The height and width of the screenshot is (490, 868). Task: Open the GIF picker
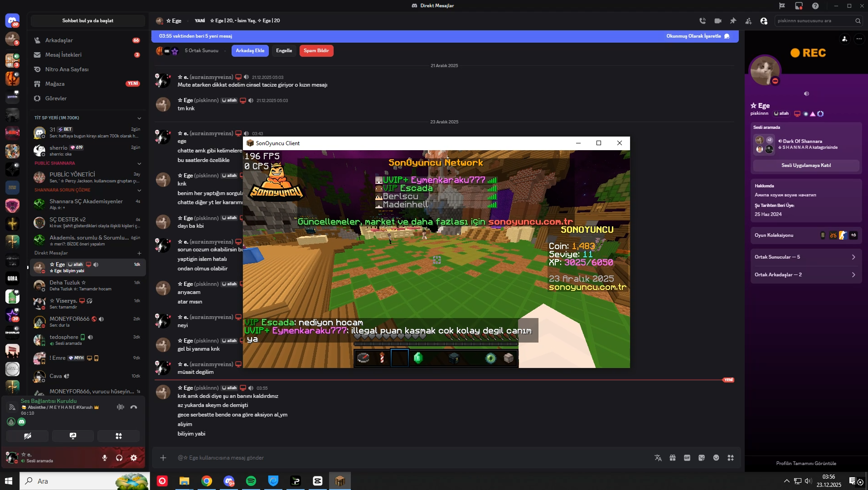(x=687, y=458)
